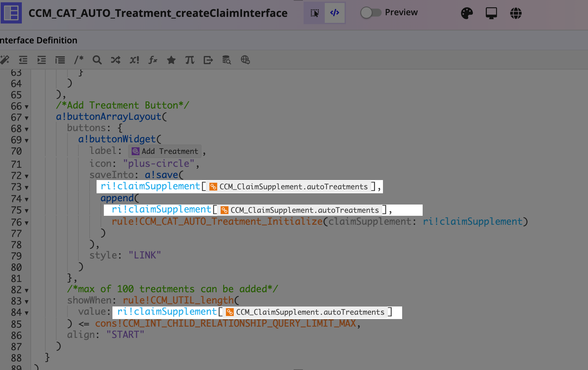Image resolution: width=588 pixels, height=370 pixels.
Task: Open rule!CCM_CAT_AUTO_Treatment_Initialize reference
Action: (x=217, y=221)
